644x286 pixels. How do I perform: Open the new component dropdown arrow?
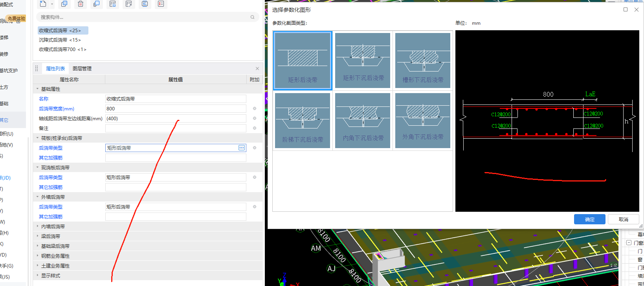click(52, 4)
